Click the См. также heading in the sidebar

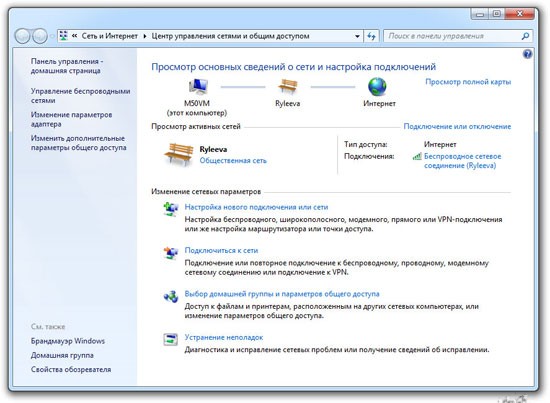click(48, 327)
